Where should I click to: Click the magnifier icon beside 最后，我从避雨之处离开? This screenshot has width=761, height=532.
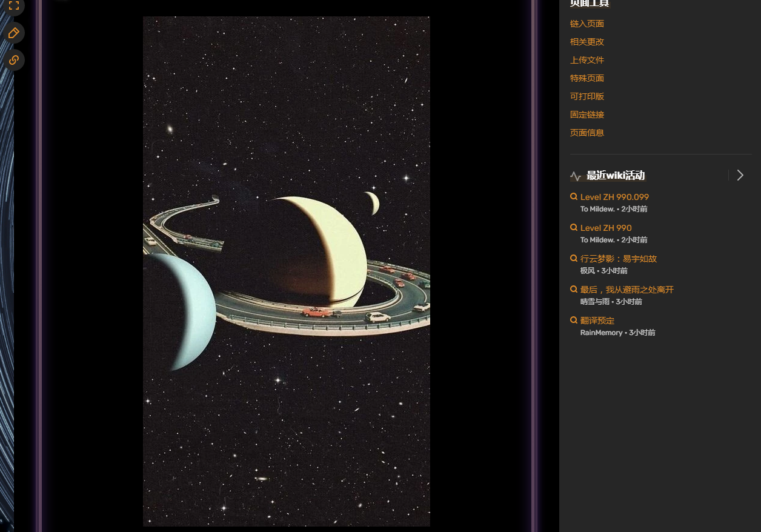tap(574, 290)
